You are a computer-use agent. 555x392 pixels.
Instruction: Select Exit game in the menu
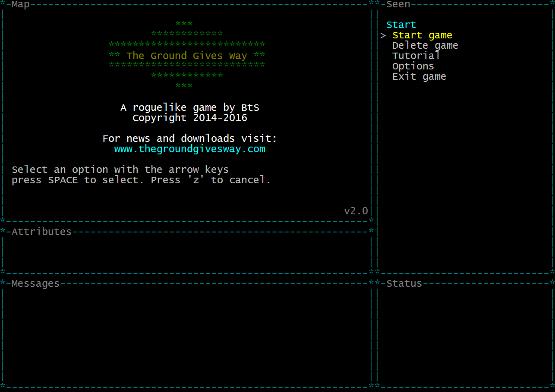coord(419,77)
